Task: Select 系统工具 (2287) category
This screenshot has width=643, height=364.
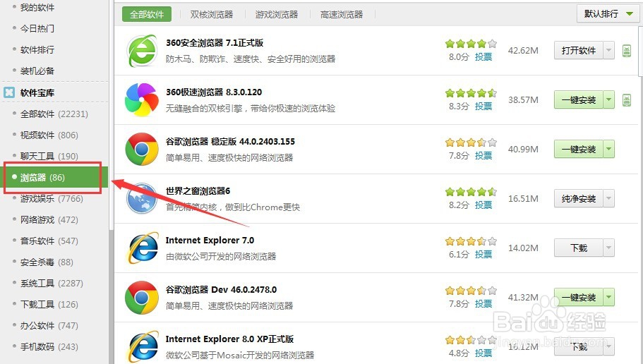Action: [x=52, y=284]
